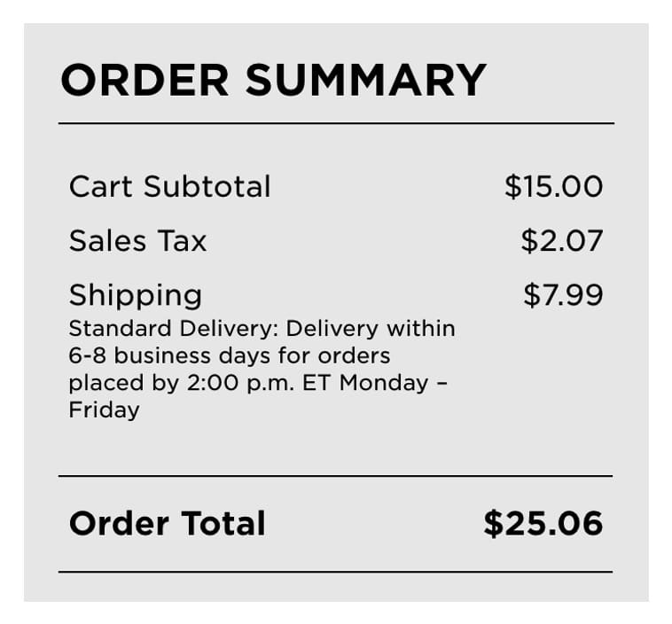Click the word SUMMARY in the heading
The height and width of the screenshot is (624, 672).
click(x=365, y=80)
